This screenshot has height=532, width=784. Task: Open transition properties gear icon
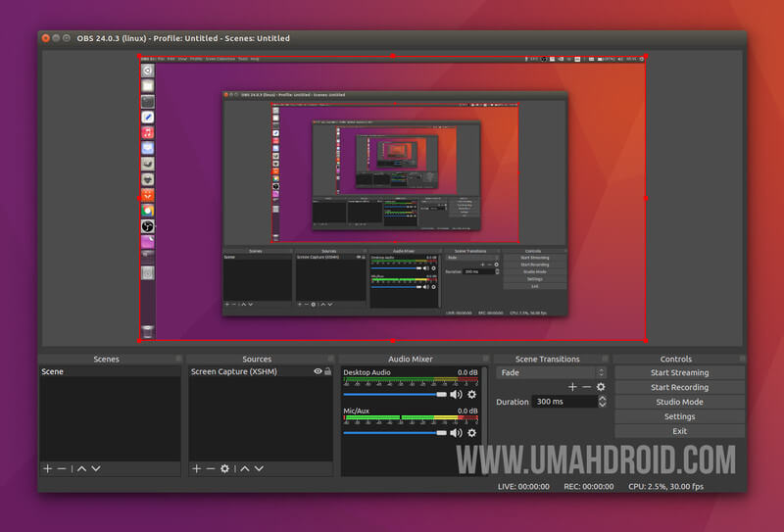601,386
